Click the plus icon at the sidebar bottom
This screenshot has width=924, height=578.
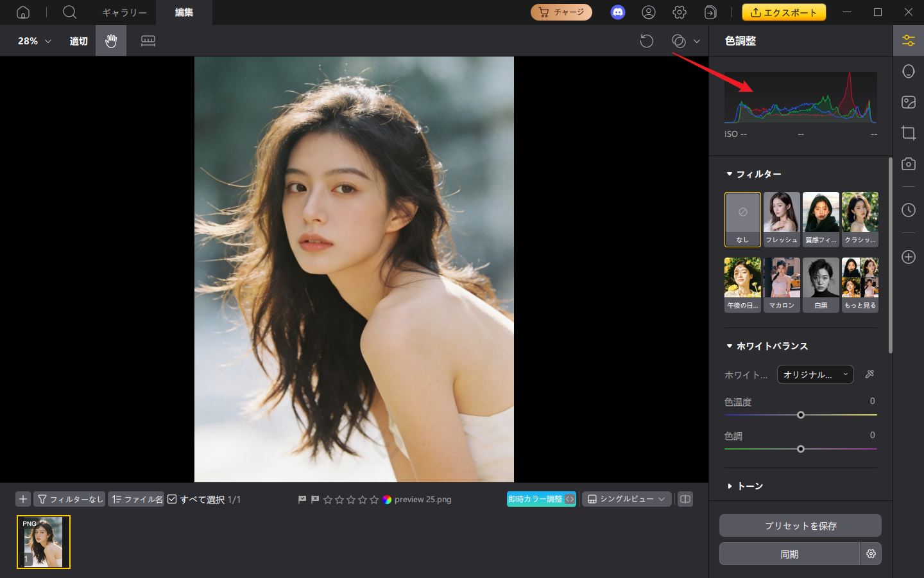pyautogui.click(x=908, y=257)
